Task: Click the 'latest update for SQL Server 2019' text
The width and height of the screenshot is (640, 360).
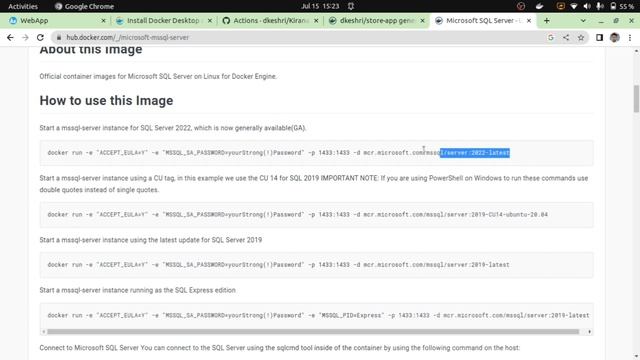Action: click(151, 240)
